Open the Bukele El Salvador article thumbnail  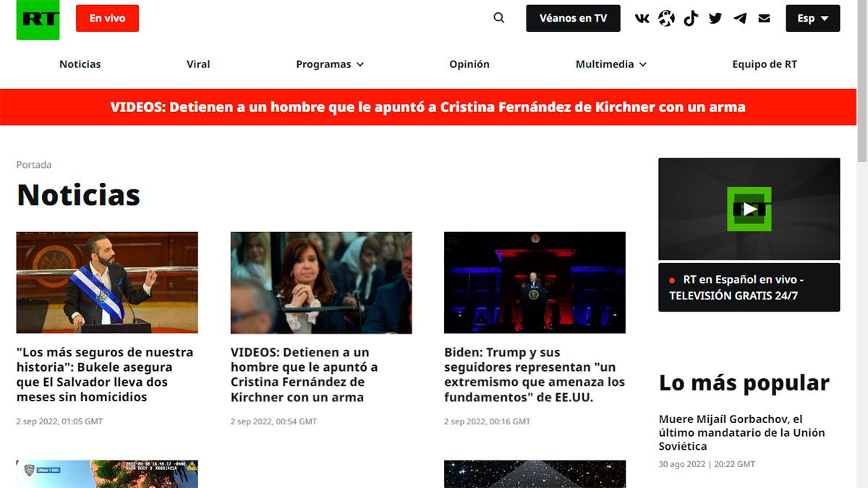107,282
